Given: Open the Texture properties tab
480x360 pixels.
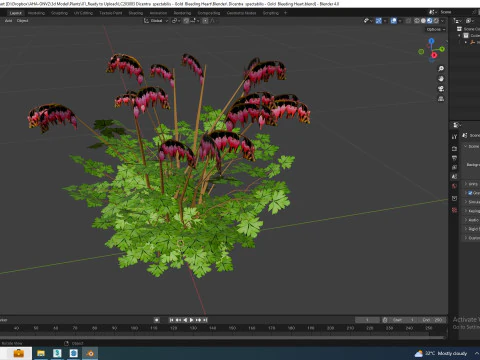Looking at the screenshot, I should tap(454, 210).
